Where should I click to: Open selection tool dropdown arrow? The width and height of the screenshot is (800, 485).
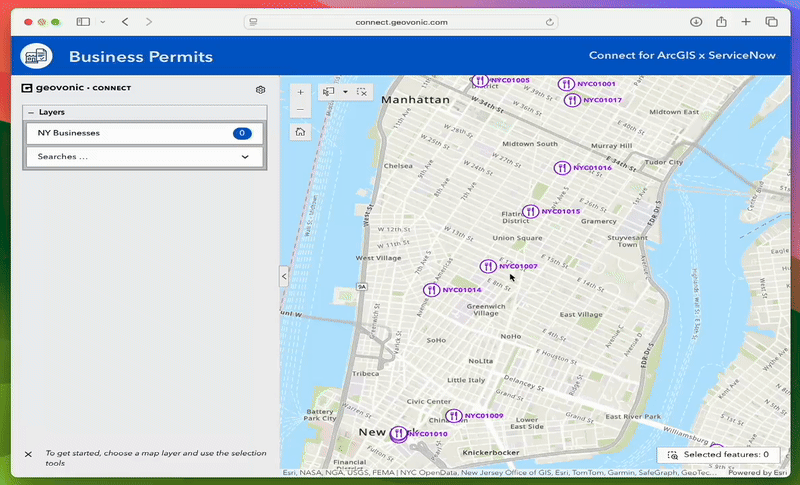tap(345, 92)
